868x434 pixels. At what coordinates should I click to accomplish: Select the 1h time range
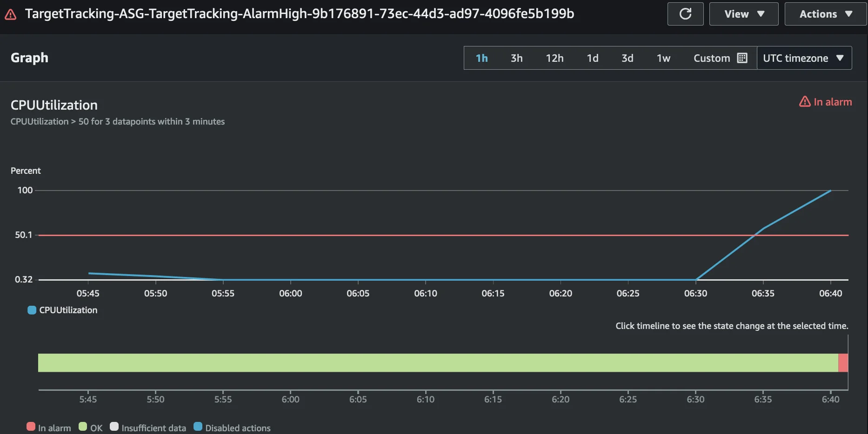pyautogui.click(x=481, y=58)
